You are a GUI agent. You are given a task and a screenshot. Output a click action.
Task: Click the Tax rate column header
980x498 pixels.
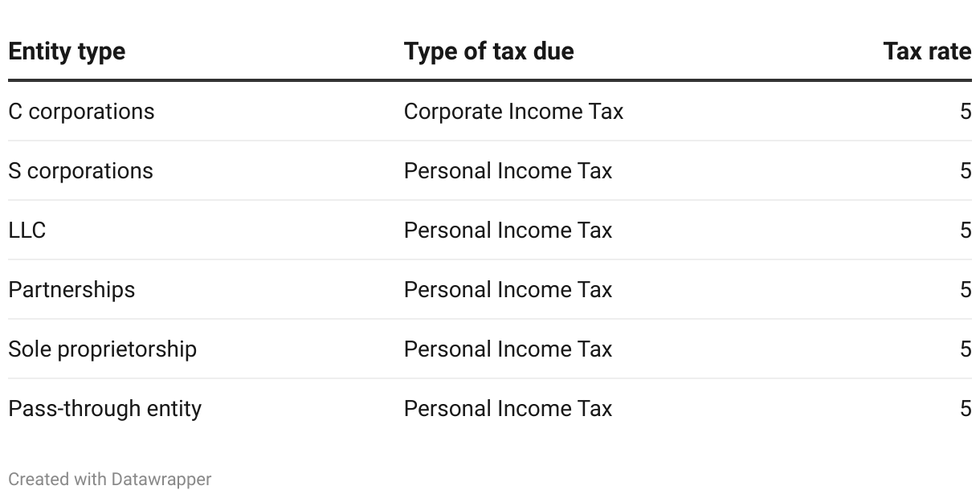tap(927, 51)
